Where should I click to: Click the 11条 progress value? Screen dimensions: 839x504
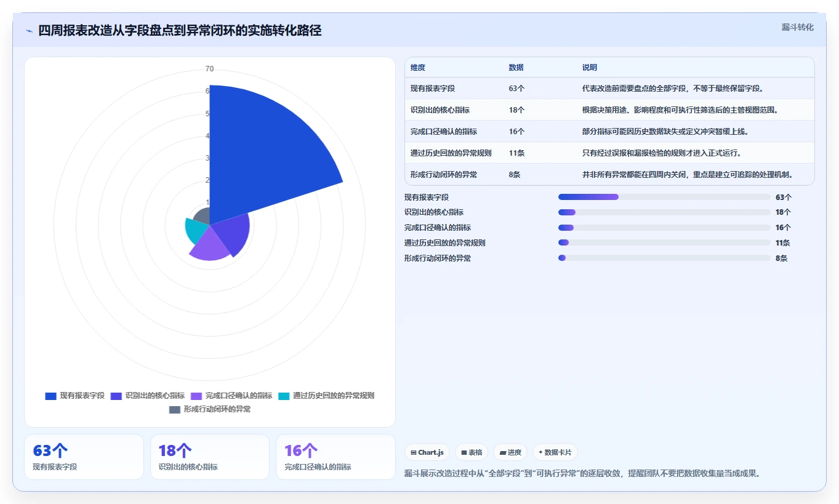click(783, 243)
